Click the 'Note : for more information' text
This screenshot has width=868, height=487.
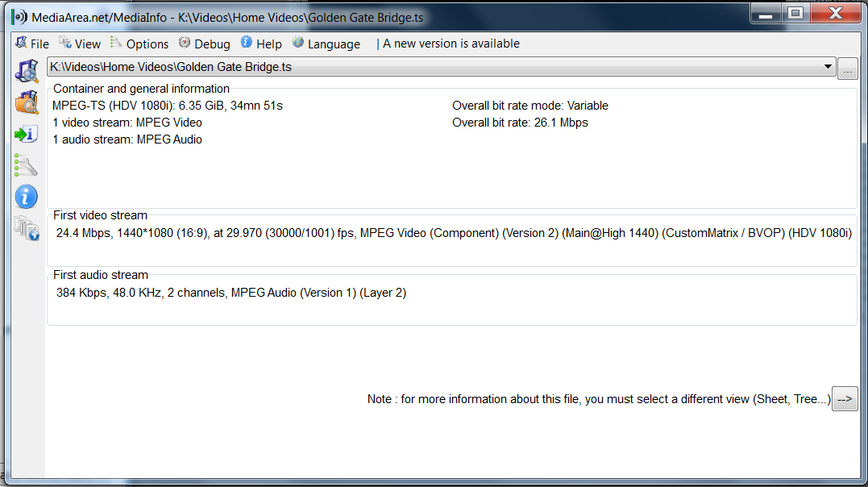coord(599,399)
